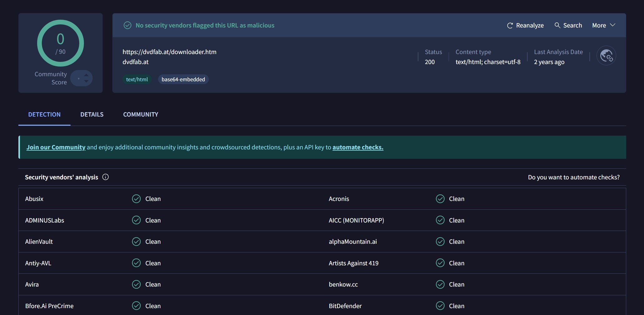Upvote using the community score up arrow
Screen dimensions: 644x315
click(x=86, y=75)
